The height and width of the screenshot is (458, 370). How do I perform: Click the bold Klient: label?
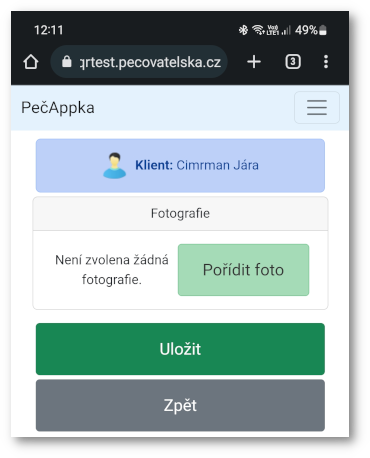154,165
